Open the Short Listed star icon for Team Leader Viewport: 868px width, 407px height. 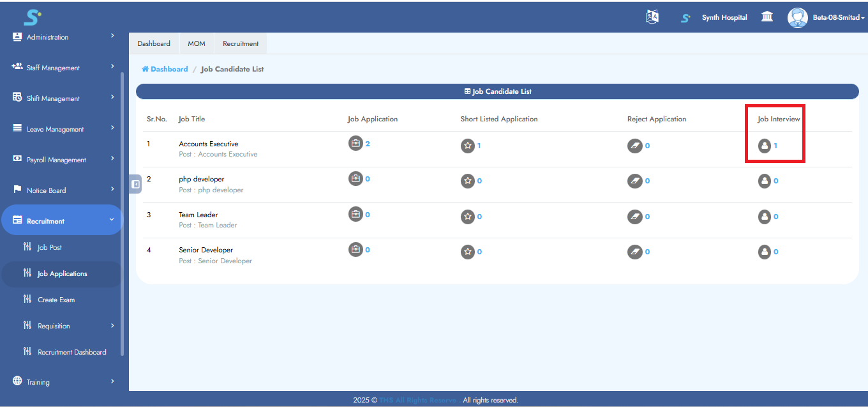point(468,217)
